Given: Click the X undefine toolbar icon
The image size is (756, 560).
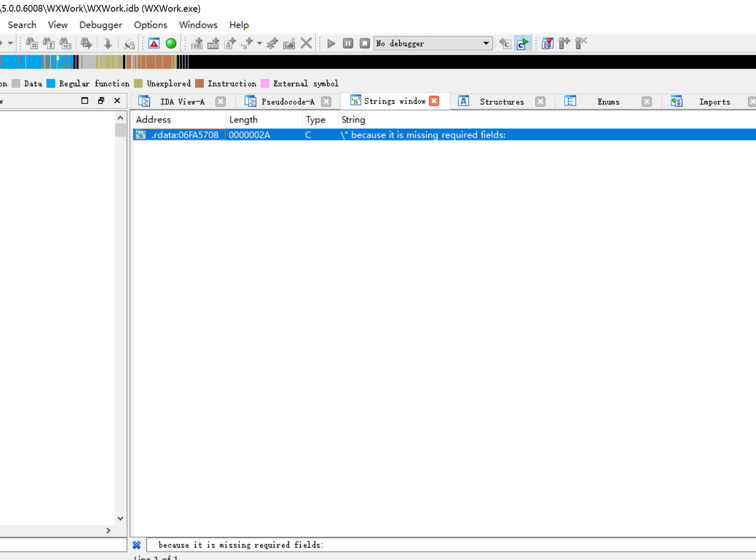Looking at the screenshot, I should pyautogui.click(x=306, y=43).
